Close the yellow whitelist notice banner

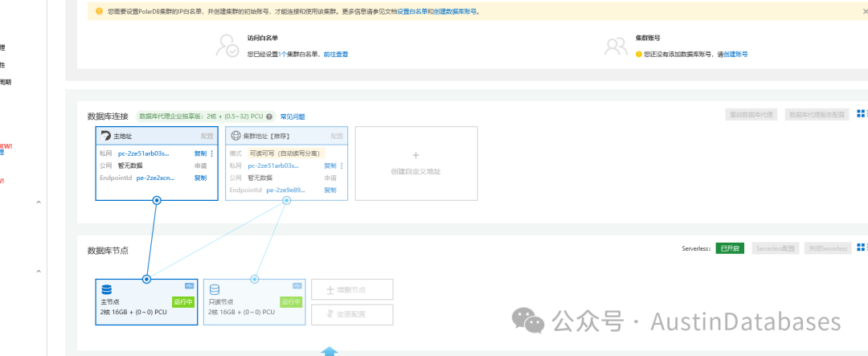click(866, 11)
